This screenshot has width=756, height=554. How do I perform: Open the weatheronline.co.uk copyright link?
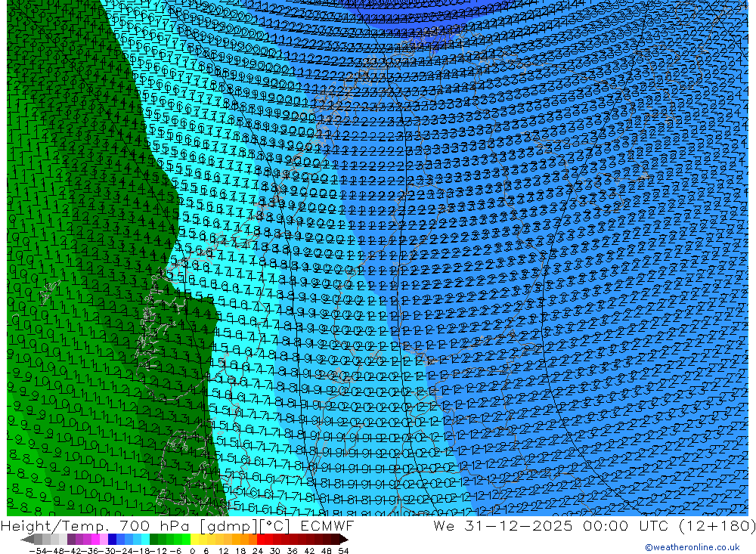692,547
